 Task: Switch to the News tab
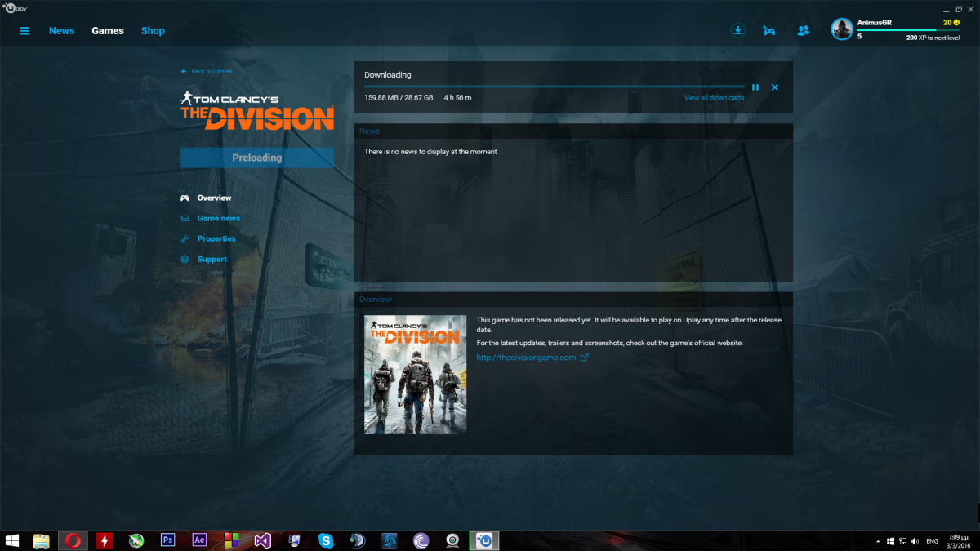(61, 31)
